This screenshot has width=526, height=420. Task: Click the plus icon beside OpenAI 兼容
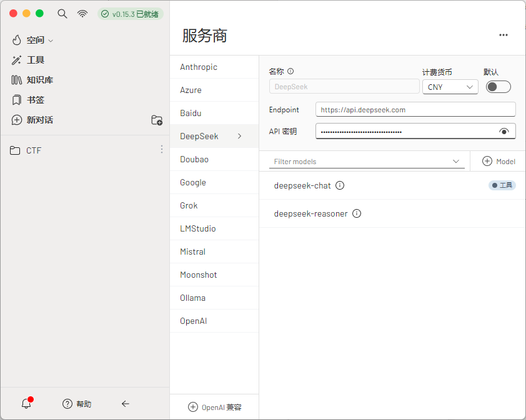point(193,407)
